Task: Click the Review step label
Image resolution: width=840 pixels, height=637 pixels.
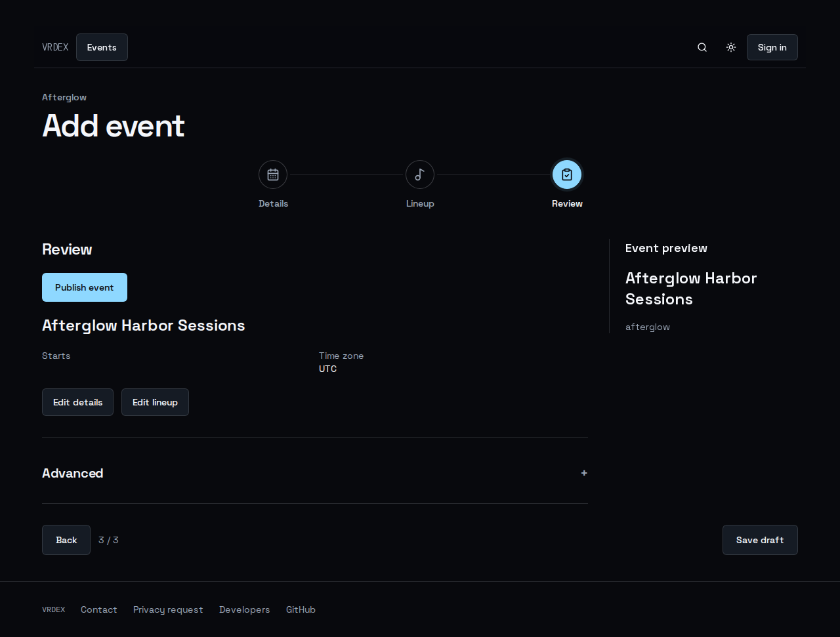Action: (567, 203)
